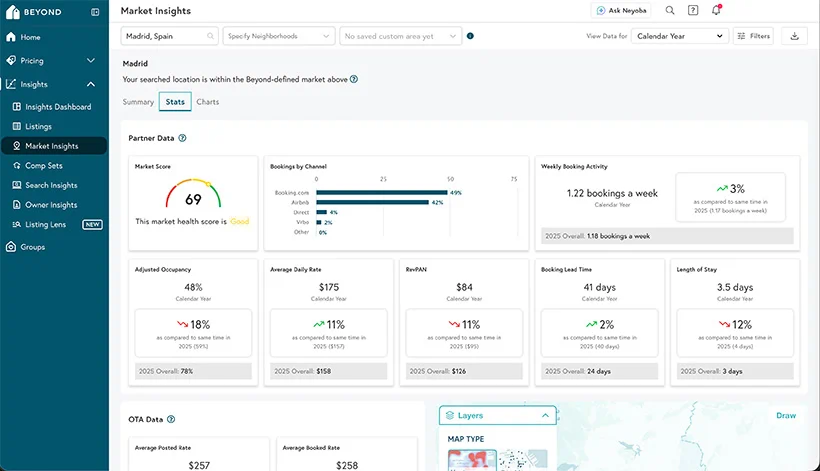Click the 1.22 bookings a week text
Viewport: 820px width, 471px height.
coord(612,193)
